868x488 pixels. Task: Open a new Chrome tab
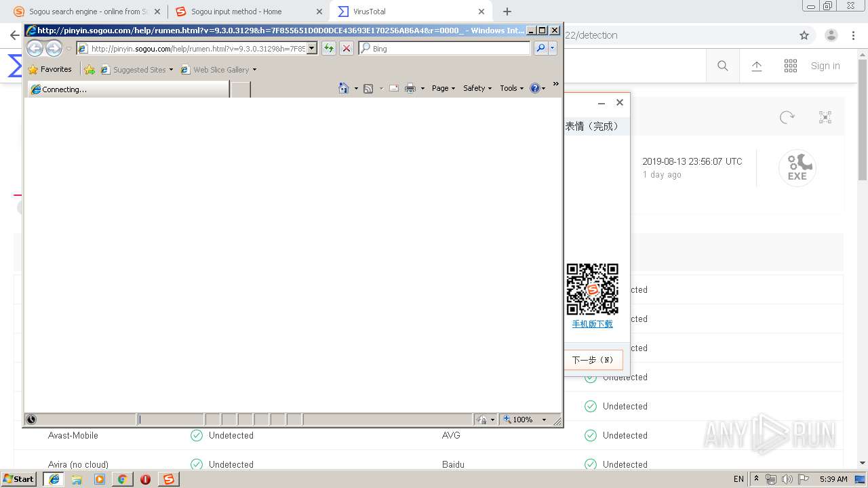click(507, 12)
